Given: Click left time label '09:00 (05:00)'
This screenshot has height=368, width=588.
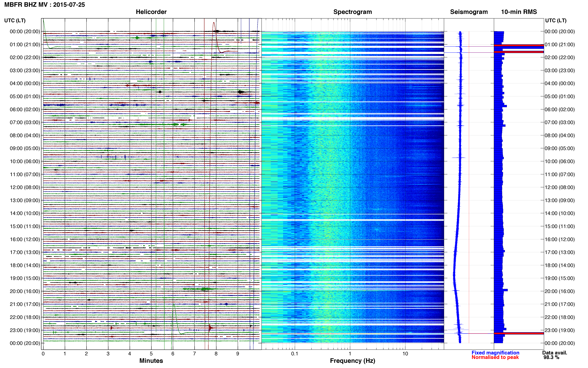Looking at the screenshot, I should pos(25,148).
